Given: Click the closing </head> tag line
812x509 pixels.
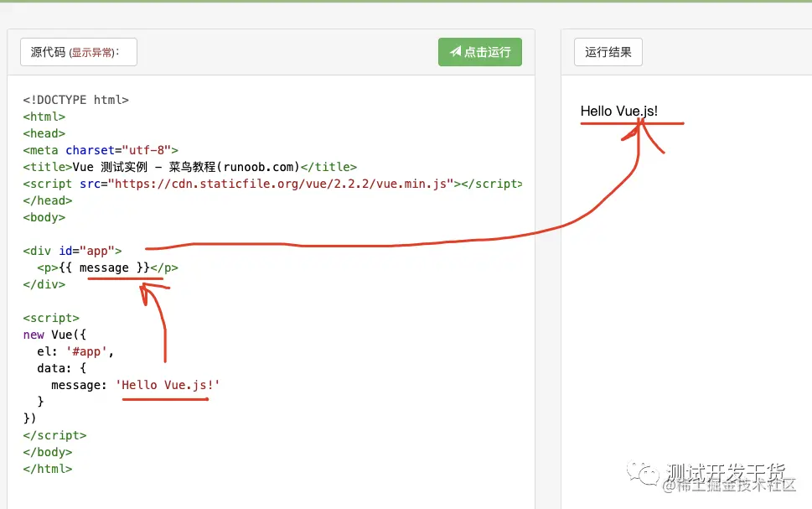Looking at the screenshot, I should 48,200.
